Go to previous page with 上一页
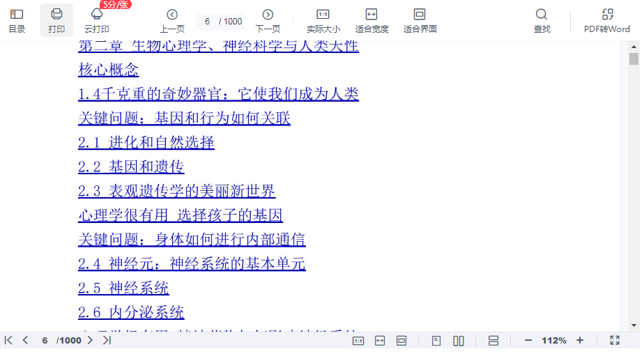 (172, 20)
